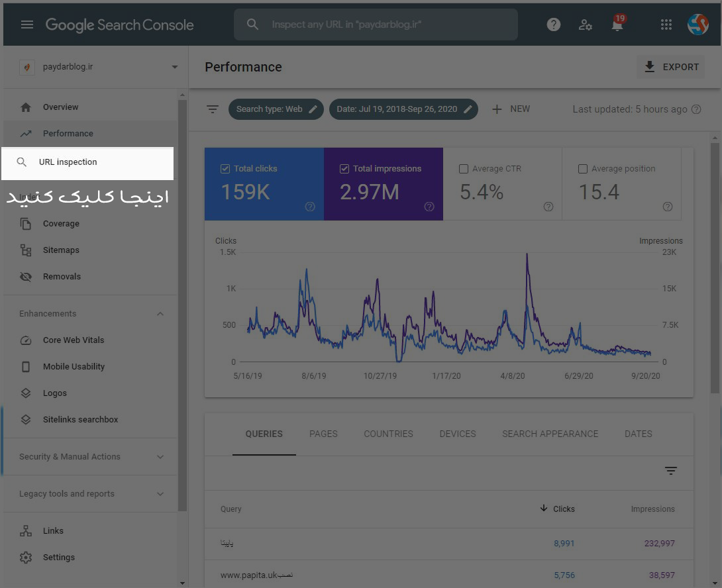722x588 pixels.
Task: Switch to the DEVICES tab
Action: tap(457, 434)
